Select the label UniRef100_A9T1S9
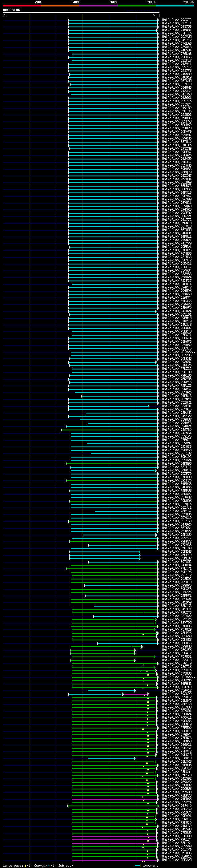 point(177,521)
